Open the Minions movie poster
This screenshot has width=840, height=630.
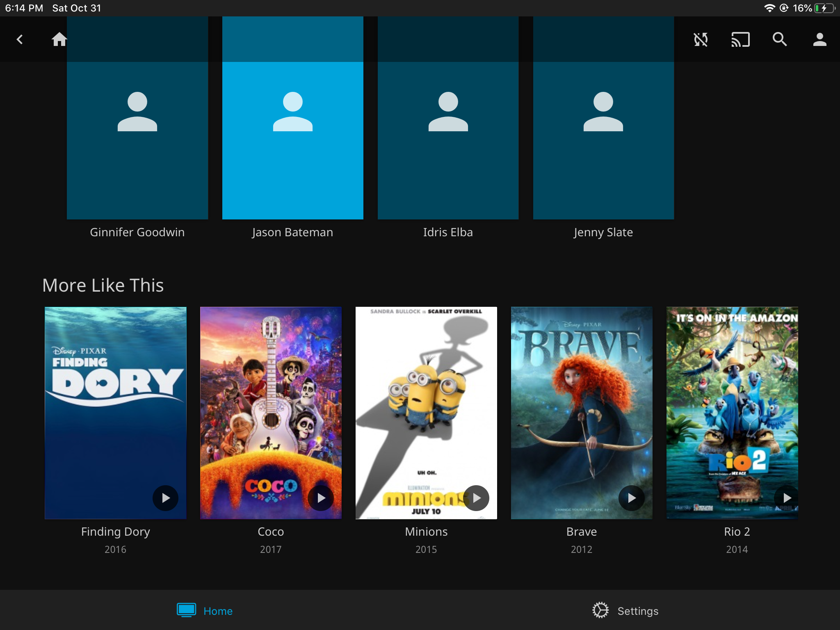tap(426, 413)
